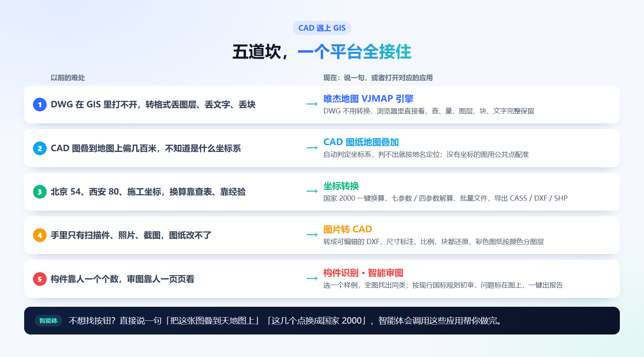Click text 北京 54、西安 80、施工坐标
Image resolution: width=644 pixels, height=357 pixels.
coord(106,192)
